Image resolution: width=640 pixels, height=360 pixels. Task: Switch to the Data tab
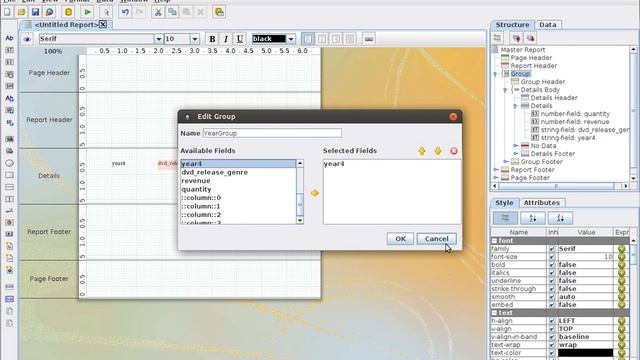(547, 25)
